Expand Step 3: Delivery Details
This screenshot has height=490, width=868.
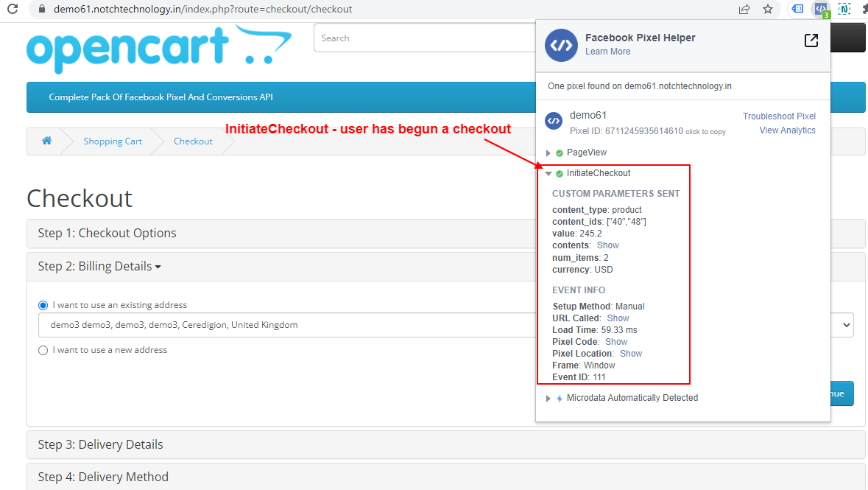(x=100, y=444)
